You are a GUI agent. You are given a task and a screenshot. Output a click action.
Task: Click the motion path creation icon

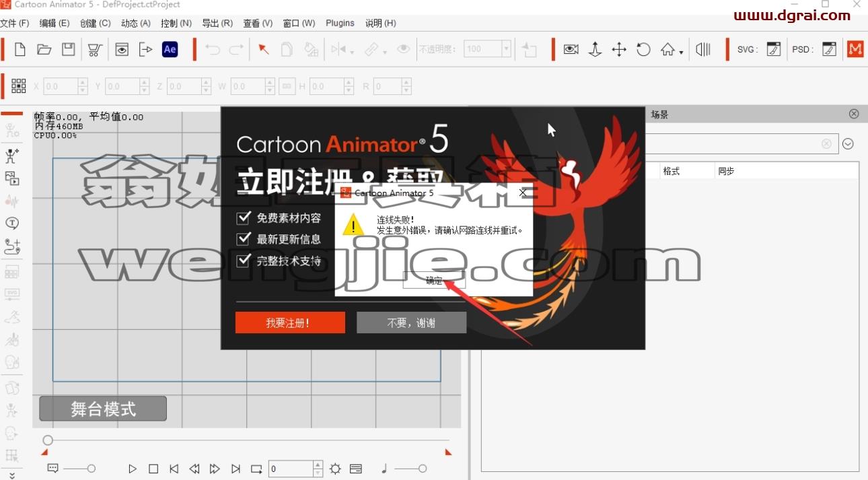point(12,246)
